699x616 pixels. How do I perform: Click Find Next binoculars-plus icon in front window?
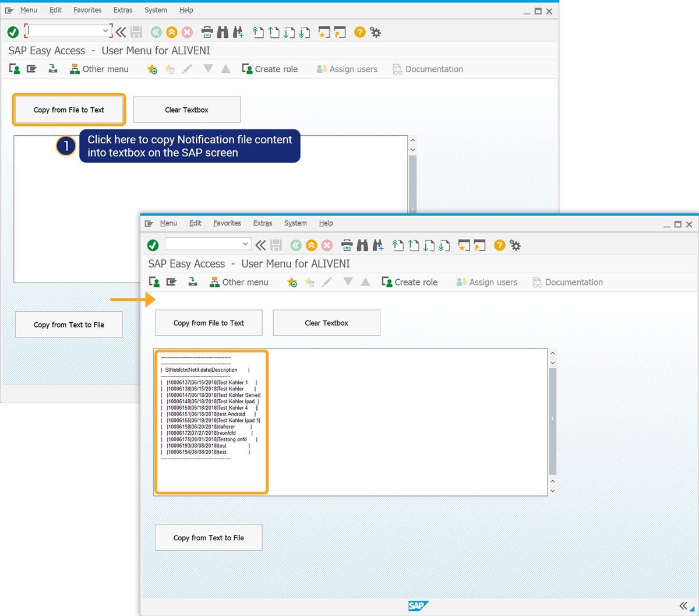pos(378,245)
